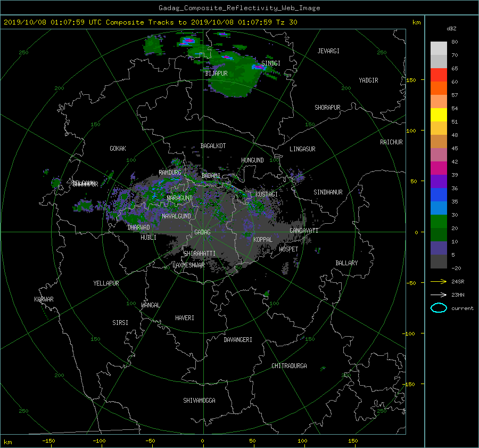Click the UTC timestamp header text

150,22
